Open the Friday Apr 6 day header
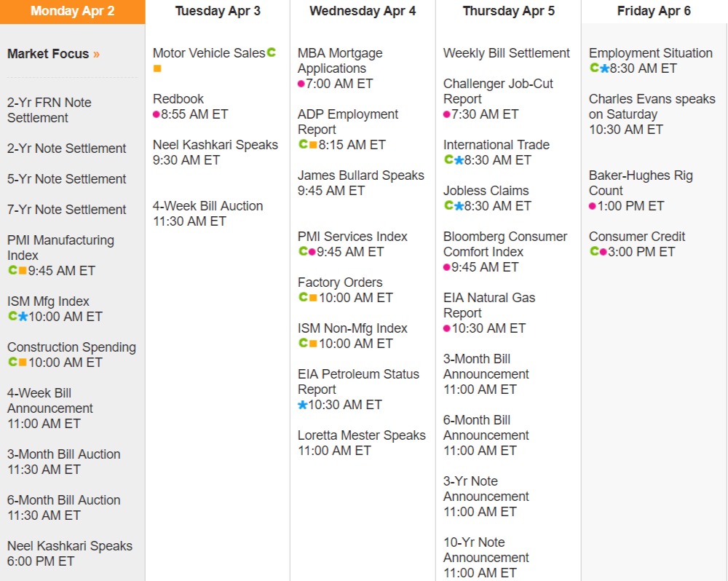Image resolution: width=728 pixels, height=581 pixels. click(654, 11)
